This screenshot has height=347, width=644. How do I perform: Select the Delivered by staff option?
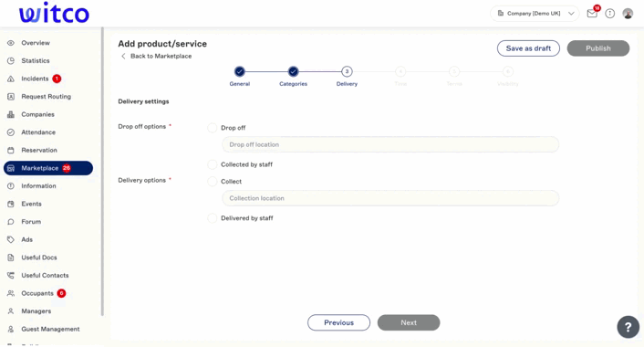click(212, 218)
